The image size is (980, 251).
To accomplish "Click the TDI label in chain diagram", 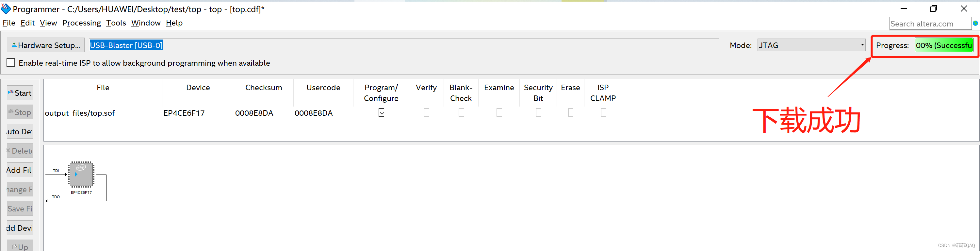I will click(56, 170).
